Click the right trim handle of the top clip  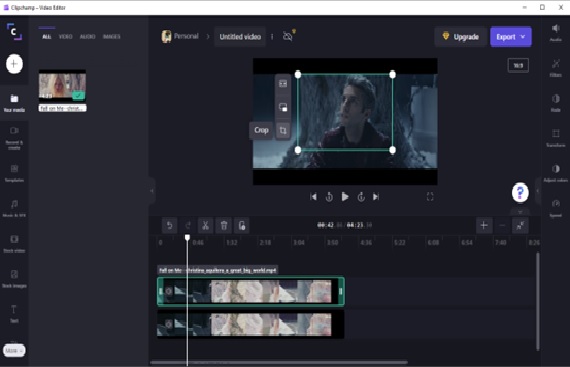click(x=341, y=291)
